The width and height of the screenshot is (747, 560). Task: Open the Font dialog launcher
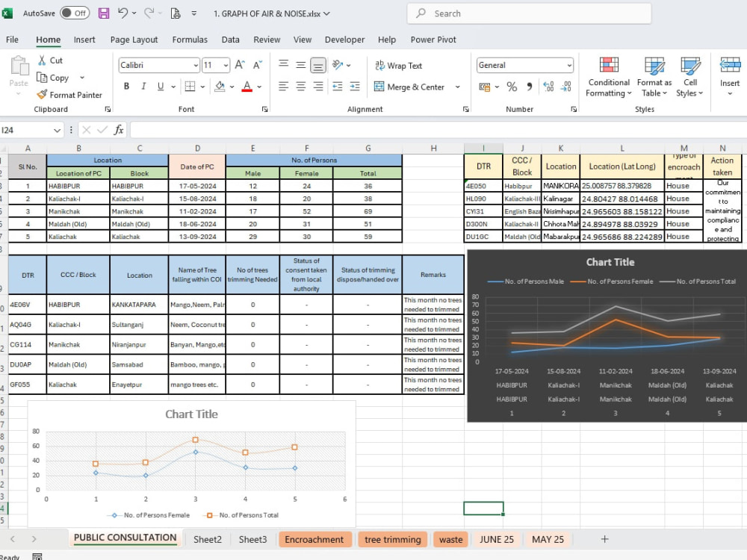pos(265,109)
